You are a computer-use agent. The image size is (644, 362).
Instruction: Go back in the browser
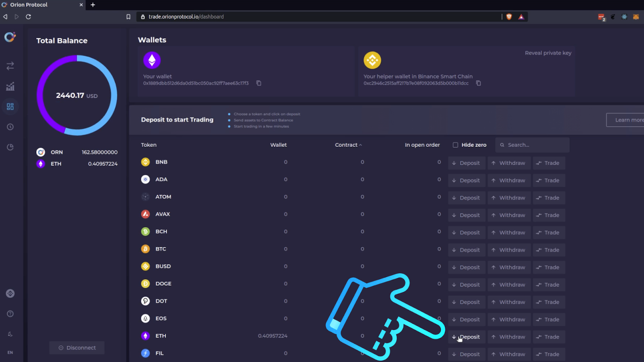coord(5,16)
